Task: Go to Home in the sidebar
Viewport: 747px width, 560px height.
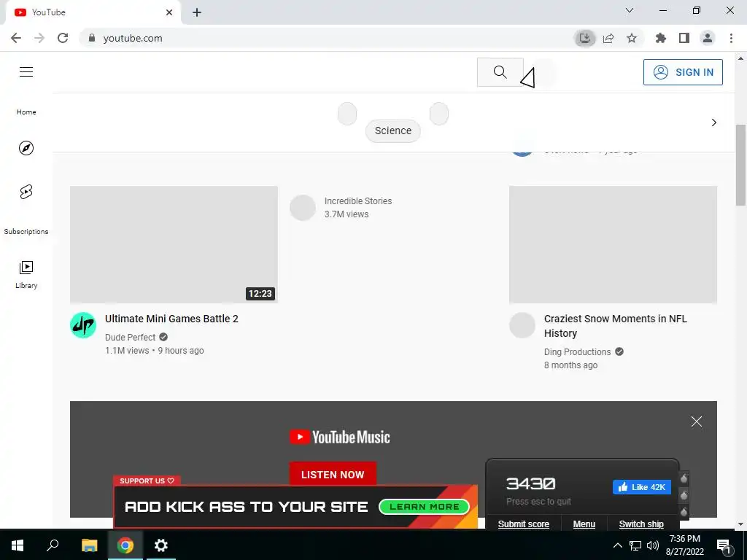Action: 26,112
